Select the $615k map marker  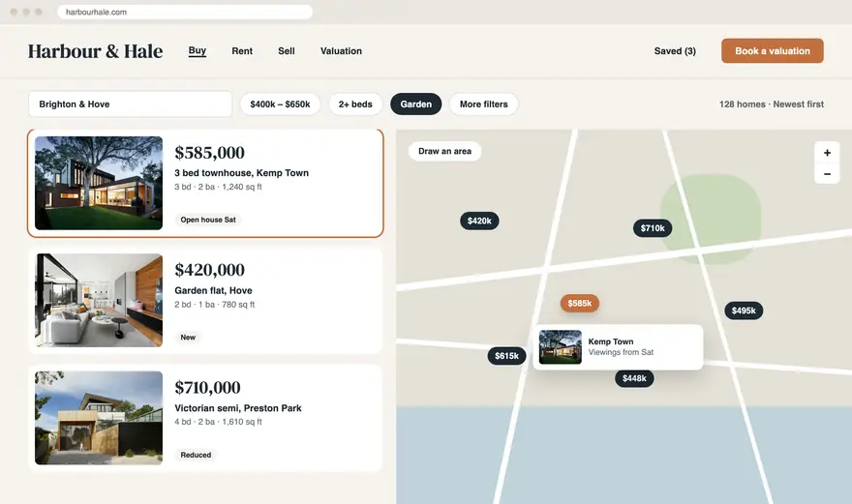pos(506,356)
